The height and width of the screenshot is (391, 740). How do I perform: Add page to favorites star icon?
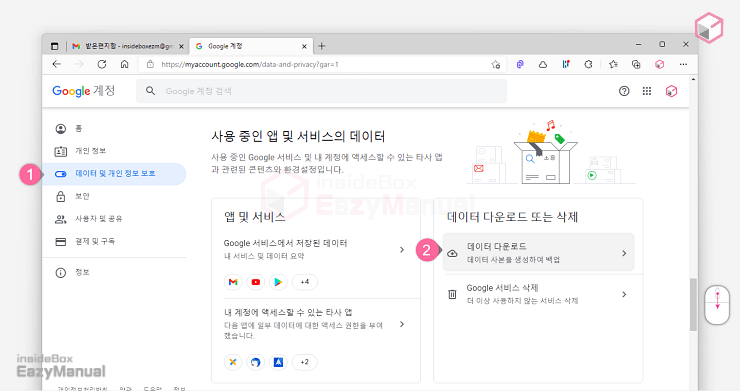pyautogui.click(x=496, y=64)
